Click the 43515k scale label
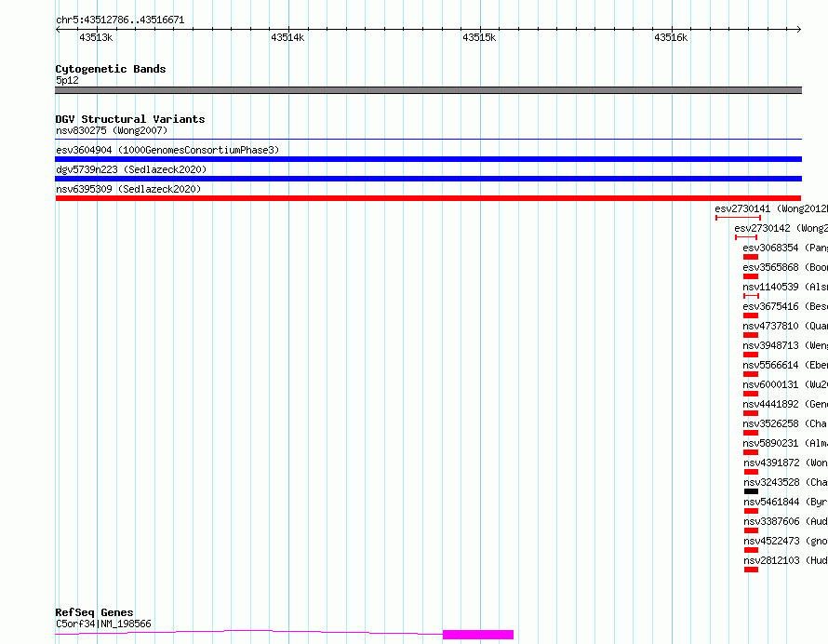This screenshot has width=828, height=644. pyautogui.click(x=479, y=37)
